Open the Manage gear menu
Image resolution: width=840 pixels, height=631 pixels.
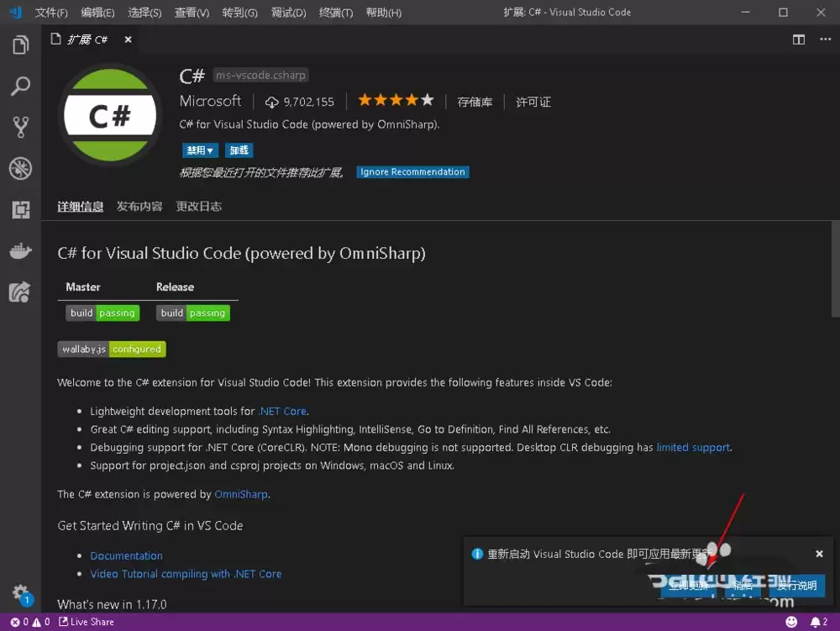[21, 592]
